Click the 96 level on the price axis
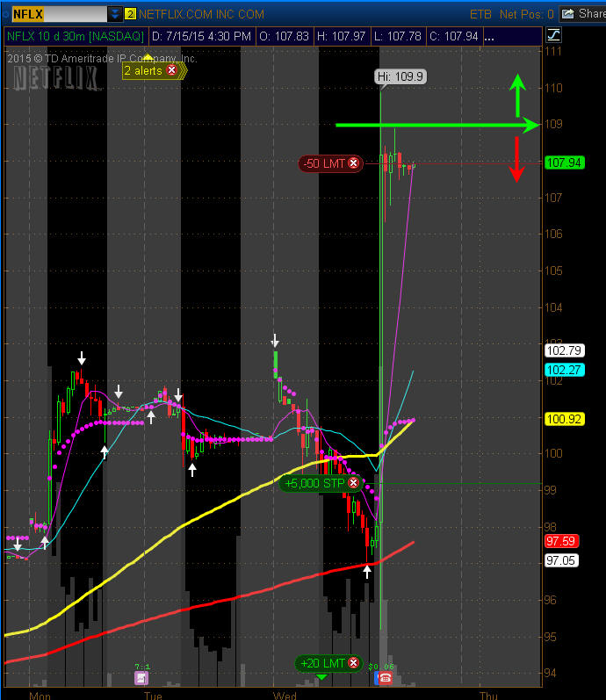 [551, 600]
